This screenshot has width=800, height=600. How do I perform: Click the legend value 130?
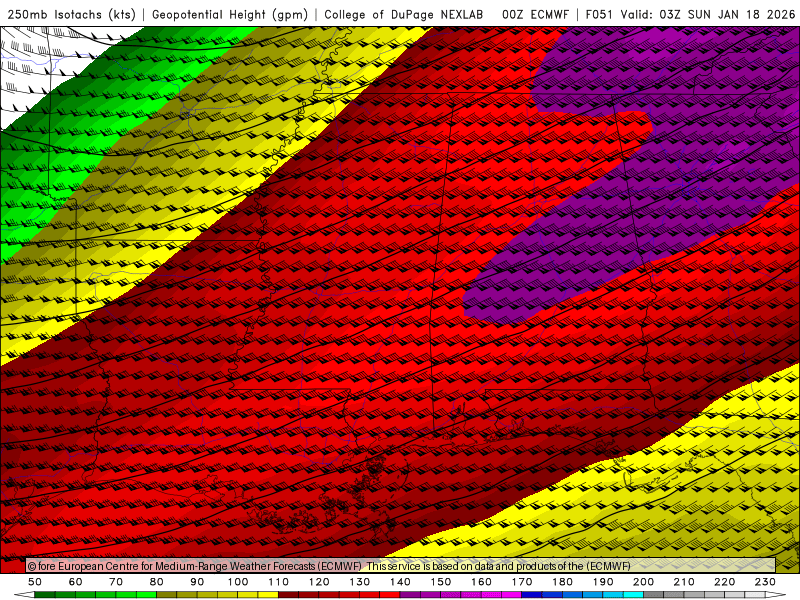tap(360, 582)
